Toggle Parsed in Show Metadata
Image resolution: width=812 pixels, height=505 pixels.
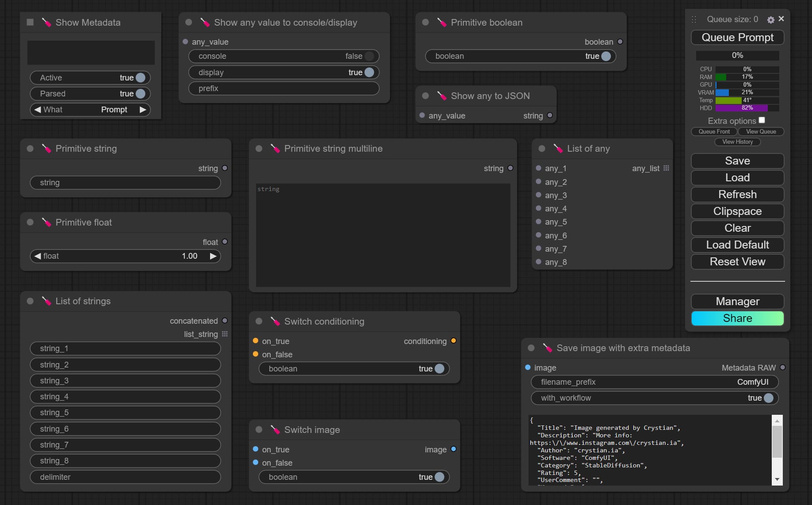tap(90, 94)
